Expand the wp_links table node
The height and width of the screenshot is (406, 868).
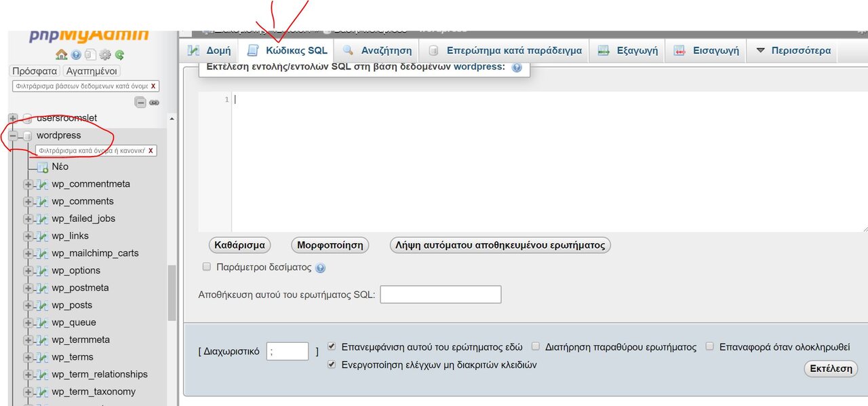coord(28,236)
